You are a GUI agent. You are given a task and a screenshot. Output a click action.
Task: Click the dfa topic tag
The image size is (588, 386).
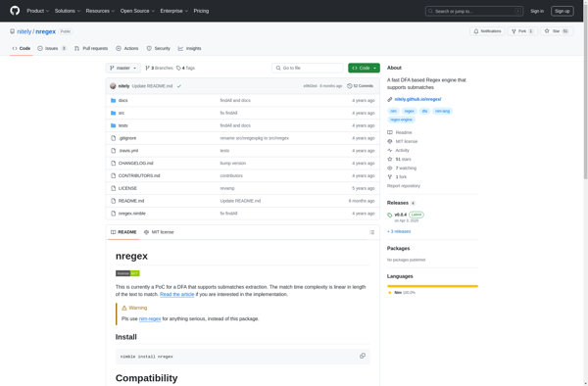pos(424,111)
